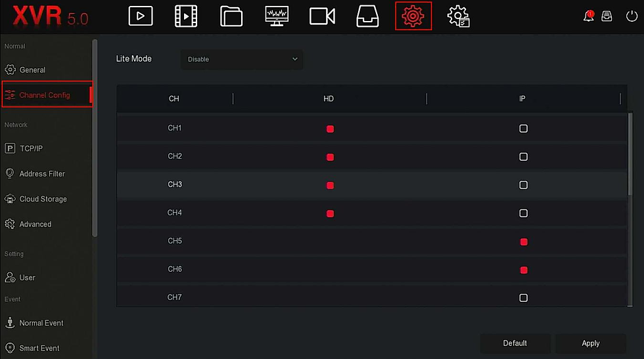Open the Lite Mode dropdown
This screenshot has width=644, height=359.
[x=242, y=59]
